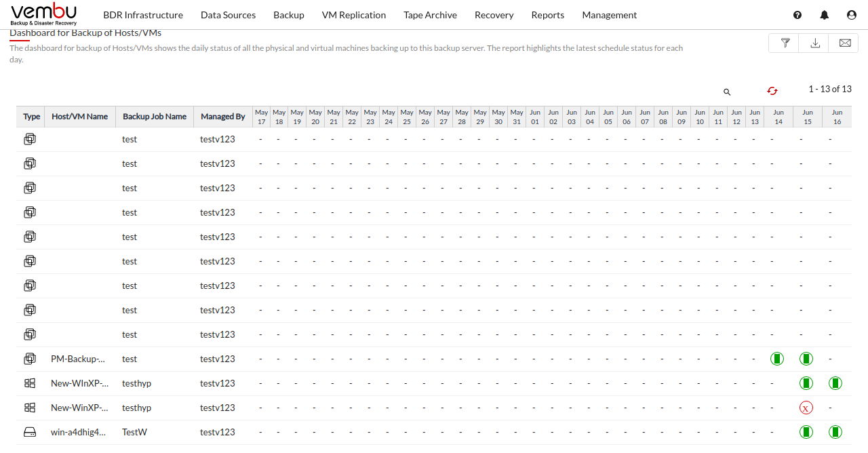Screen dimensions: 868x453
Task: Select the win-a4dhig4 host row name
Action: pyautogui.click(x=78, y=432)
